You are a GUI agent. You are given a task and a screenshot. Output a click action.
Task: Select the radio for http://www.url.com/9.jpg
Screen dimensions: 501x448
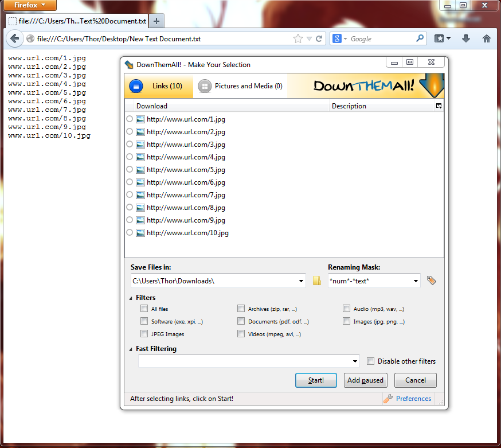(130, 220)
